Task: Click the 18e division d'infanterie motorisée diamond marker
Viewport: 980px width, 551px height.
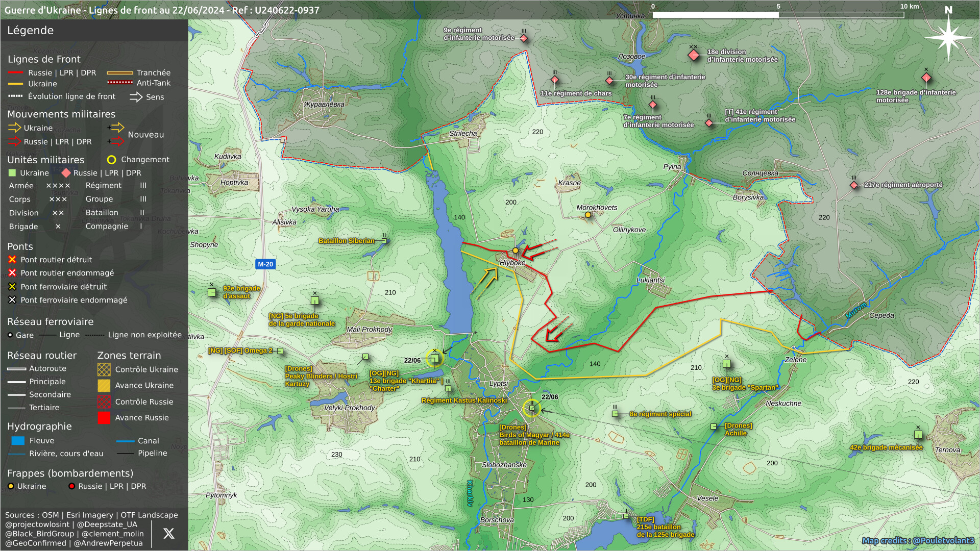Action: [x=693, y=55]
